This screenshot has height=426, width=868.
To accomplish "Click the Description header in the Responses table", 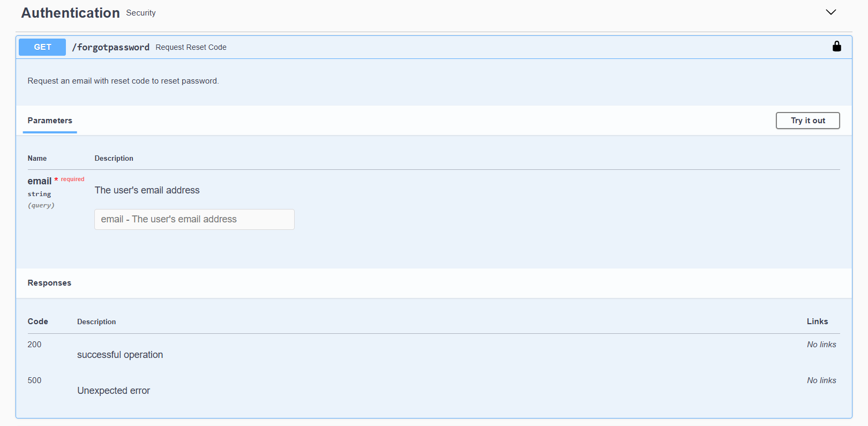I will click(96, 322).
